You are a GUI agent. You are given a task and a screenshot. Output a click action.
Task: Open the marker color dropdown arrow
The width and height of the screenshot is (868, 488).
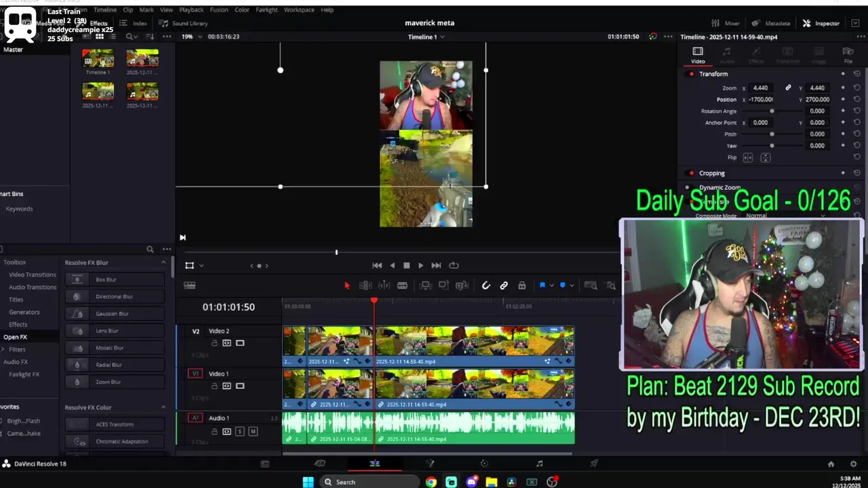[x=572, y=286]
